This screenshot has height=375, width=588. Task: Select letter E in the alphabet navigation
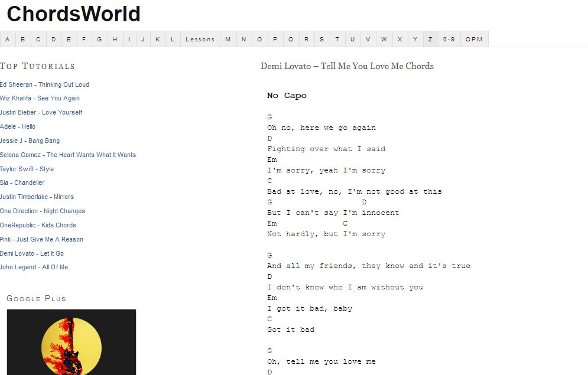pyautogui.click(x=69, y=39)
